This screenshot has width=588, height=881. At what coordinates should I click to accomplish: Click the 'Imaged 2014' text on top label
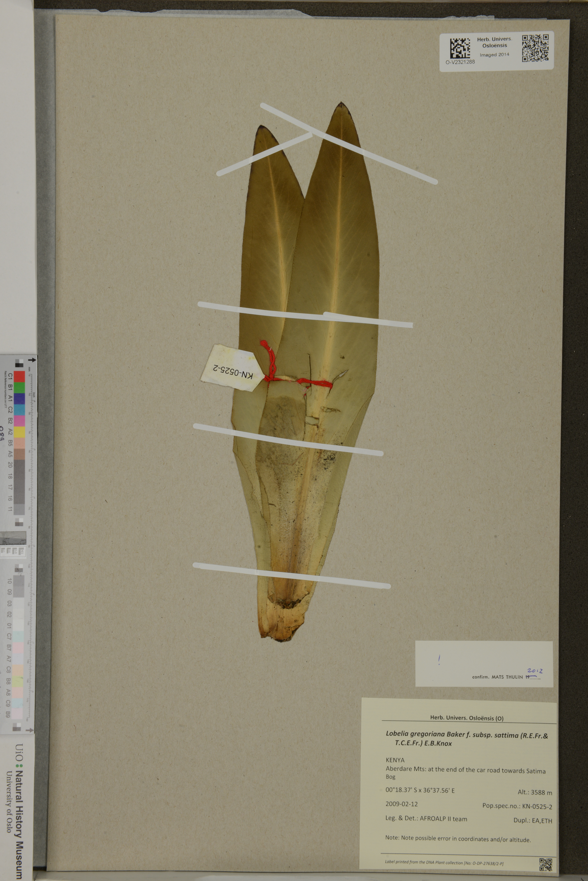tap(494, 55)
